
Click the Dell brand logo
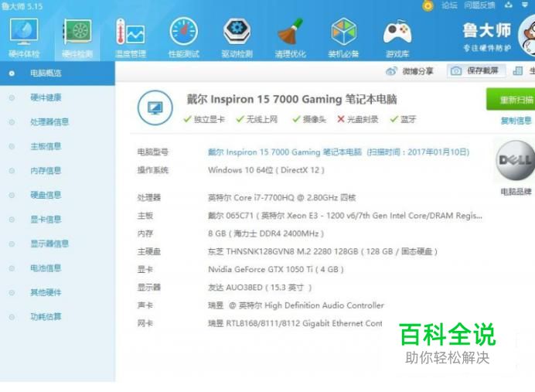coord(515,160)
